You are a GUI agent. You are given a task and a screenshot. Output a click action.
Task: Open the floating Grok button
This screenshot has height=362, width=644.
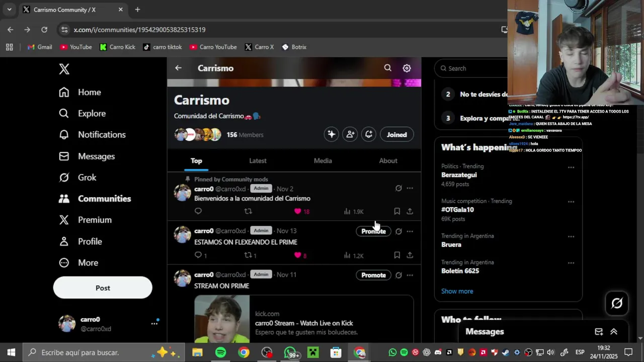617,303
